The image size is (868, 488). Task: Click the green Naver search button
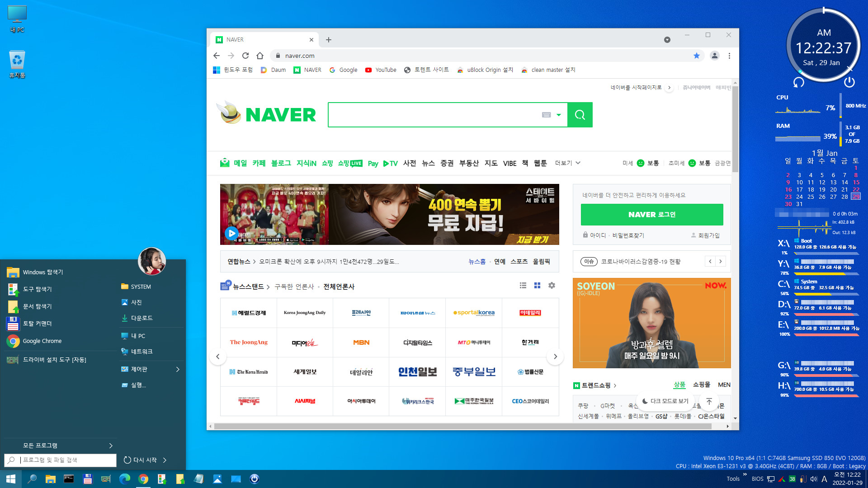point(580,115)
